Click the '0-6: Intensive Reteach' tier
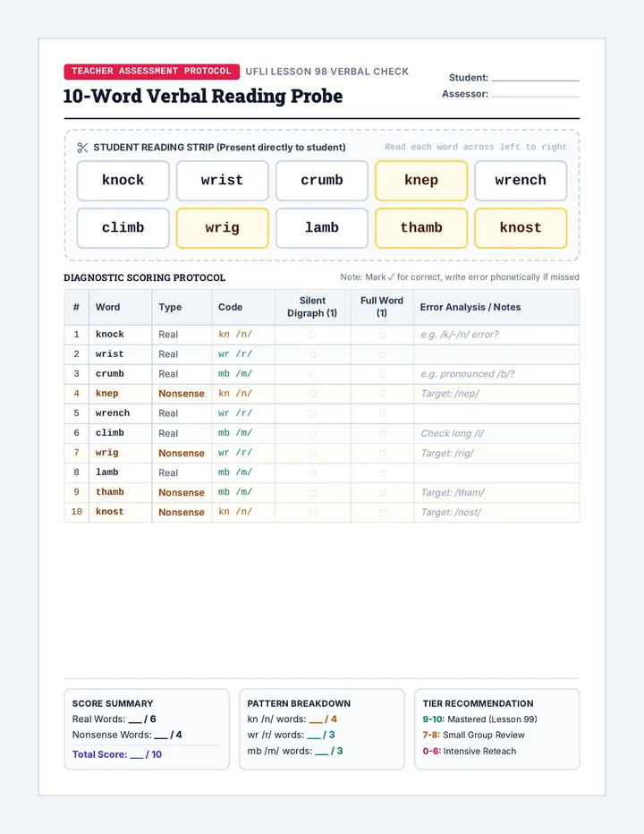Image resolution: width=644 pixels, height=834 pixels. pos(469,751)
